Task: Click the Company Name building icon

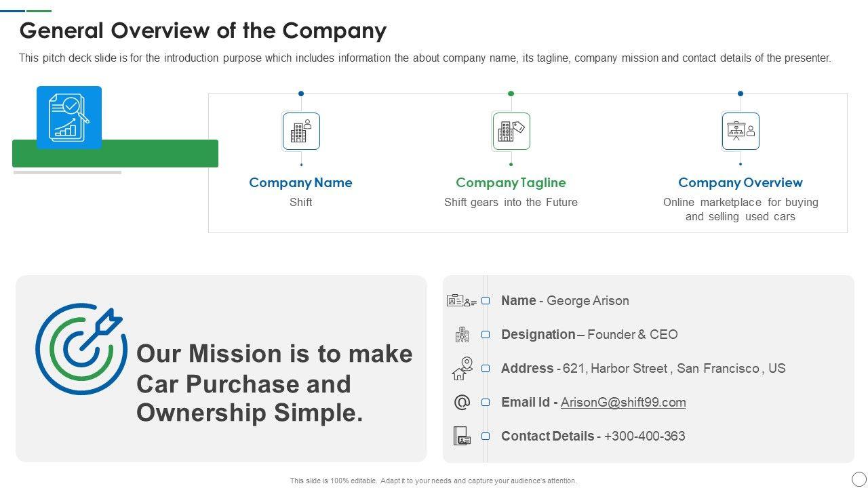Action: pyautogui.click(x=301, y=131)
